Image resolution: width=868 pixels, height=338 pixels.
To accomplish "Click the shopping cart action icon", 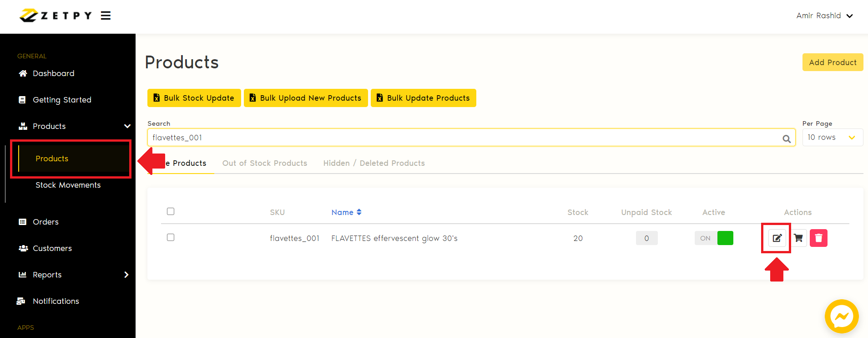I will [x=798, y=238].
